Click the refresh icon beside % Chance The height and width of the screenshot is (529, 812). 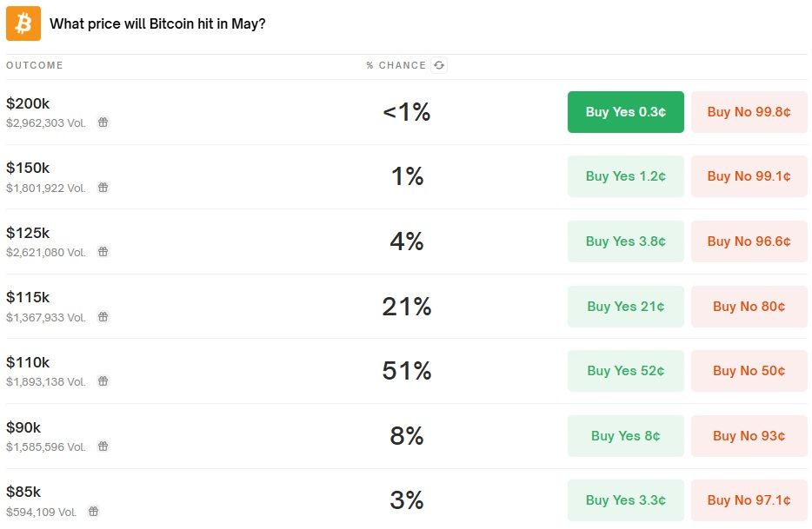[439, 65]
